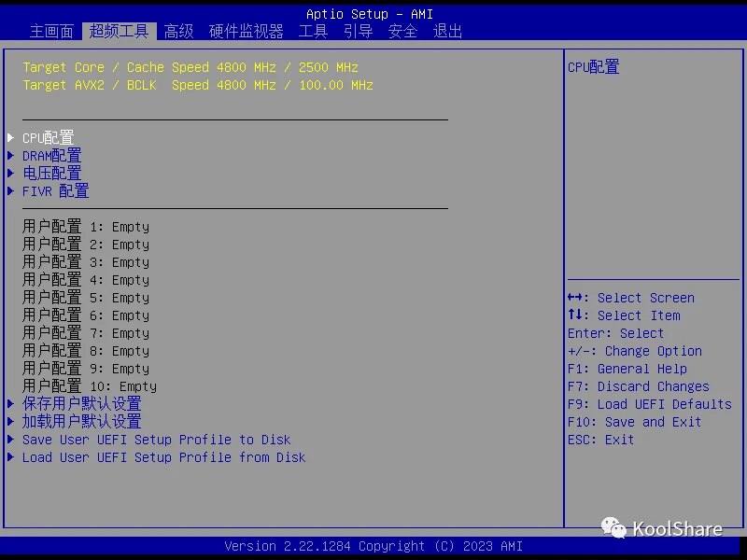Click the F1: General Help hint
Image resolution: width=747 pixels, height=560 pixels.
[x=627, y=369]
